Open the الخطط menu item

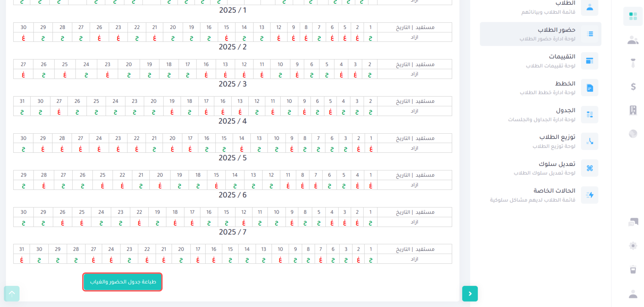540,88
